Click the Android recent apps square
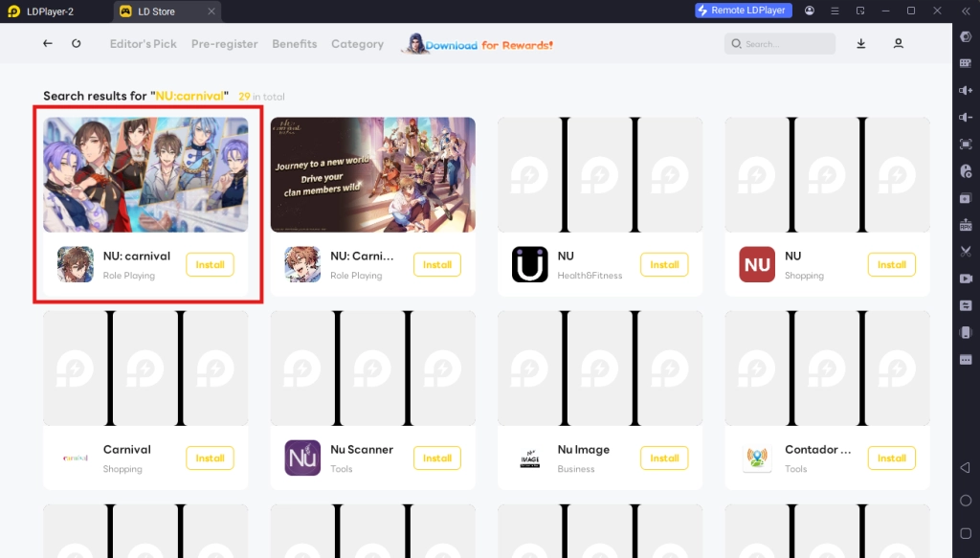Screen dimensions: 980x558 [966, 533]
